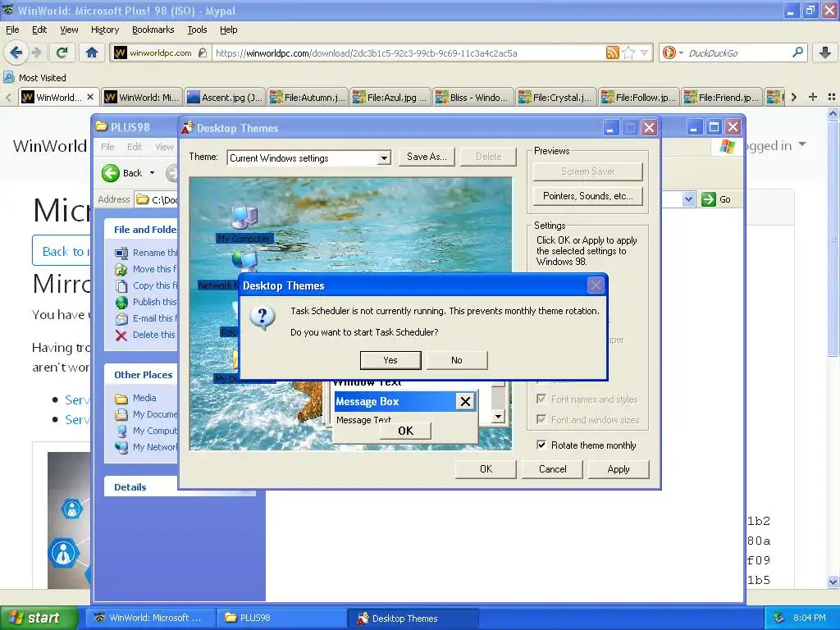Toggle Rotate theme monthly checkbox
This screenshot has height=630, width=840.
(x=541, y=445)
